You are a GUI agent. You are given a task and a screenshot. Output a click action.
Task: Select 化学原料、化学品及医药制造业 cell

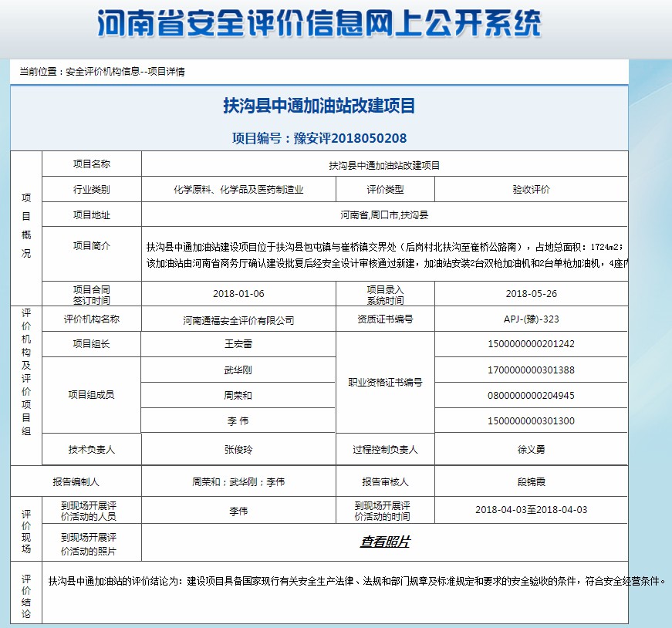tap(238, 190)
